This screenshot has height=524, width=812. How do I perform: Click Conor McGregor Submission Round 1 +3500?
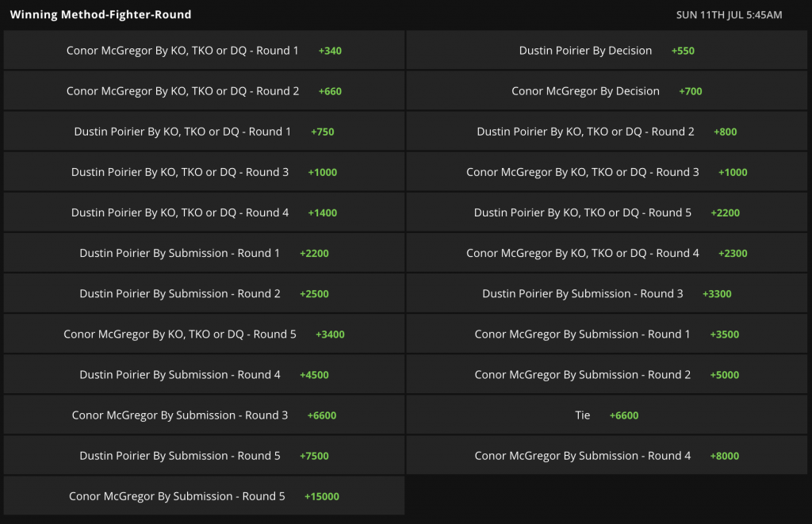coord(607,335)
